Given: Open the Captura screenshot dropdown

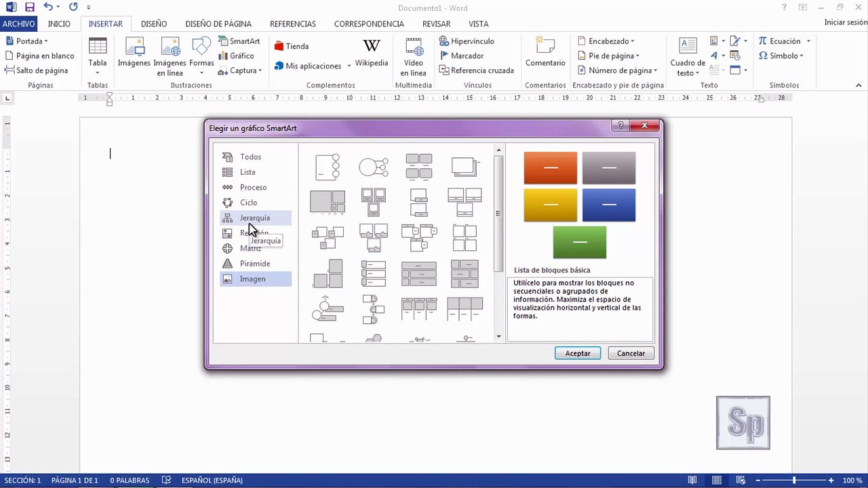Looking at the screenshot, I should (239, 70).
